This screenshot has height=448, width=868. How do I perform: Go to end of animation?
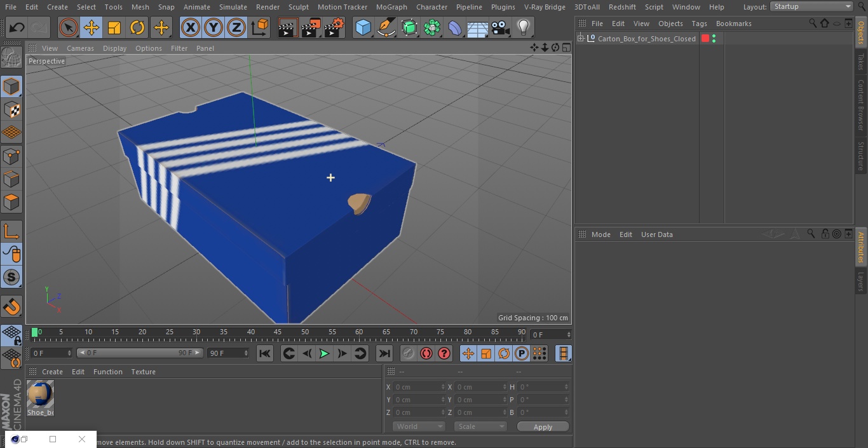tap(384, 353)
